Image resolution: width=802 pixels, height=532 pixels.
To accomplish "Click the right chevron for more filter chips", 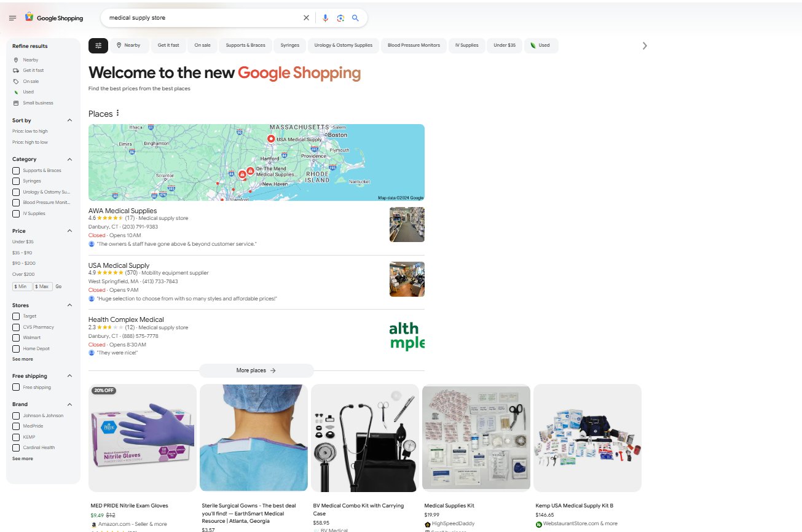I will [x=645, y=45].
